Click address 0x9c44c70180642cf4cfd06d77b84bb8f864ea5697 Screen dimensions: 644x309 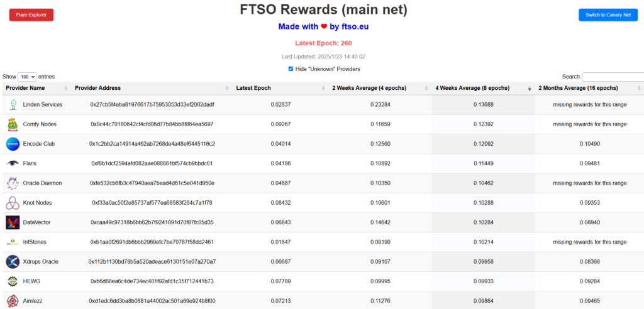(152, 124)
